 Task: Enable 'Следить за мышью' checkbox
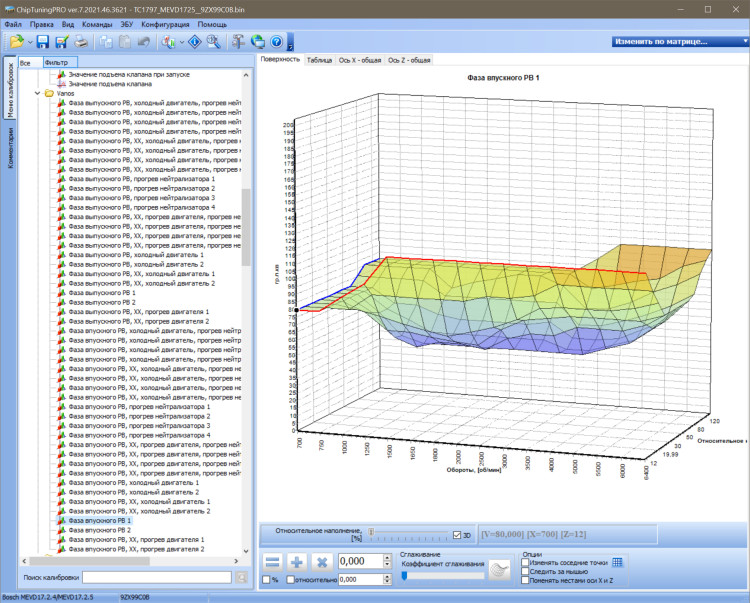pos(525,571)
